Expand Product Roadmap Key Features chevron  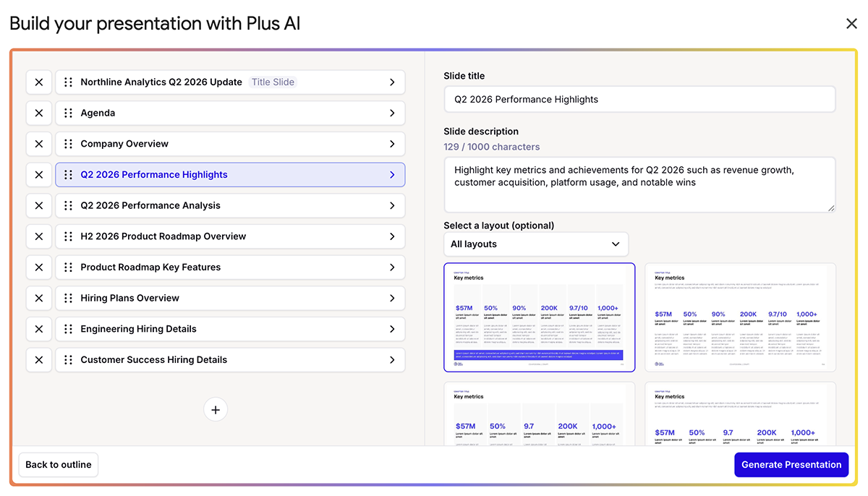tap(392, 268)
